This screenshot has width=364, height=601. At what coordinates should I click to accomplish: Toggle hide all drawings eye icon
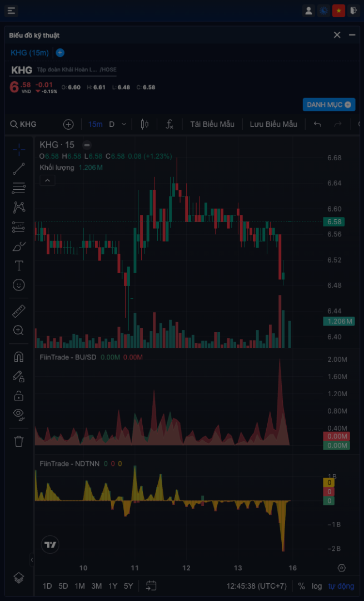19,415
